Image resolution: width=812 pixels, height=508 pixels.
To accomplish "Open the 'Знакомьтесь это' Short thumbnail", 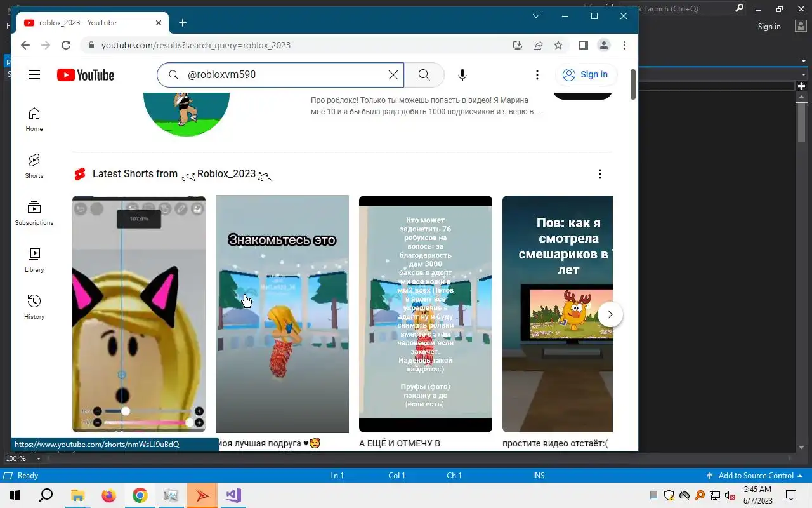I will [x=282, y=314].
